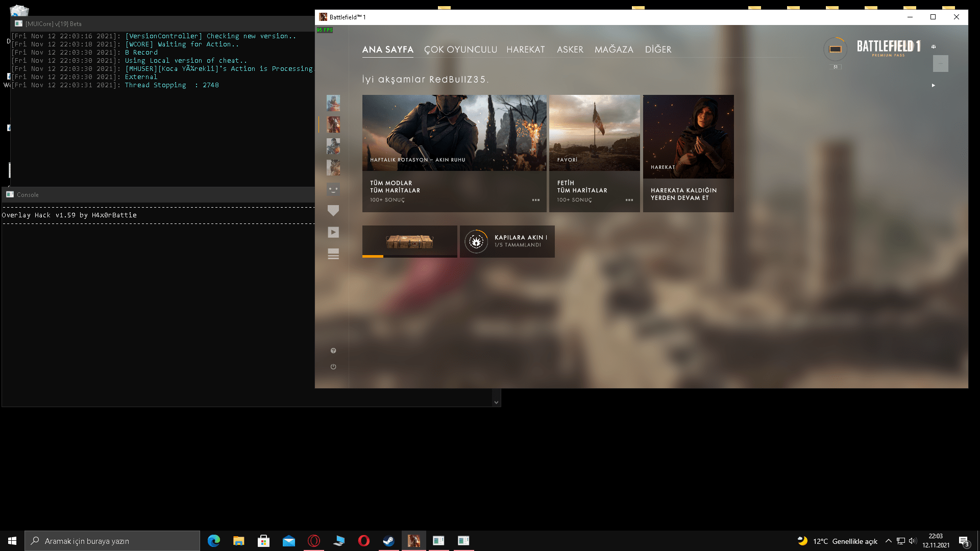Viewport: 980px width, 551px height.
Task: Open the stacked lines news icon
Action: tap(333, 254)
